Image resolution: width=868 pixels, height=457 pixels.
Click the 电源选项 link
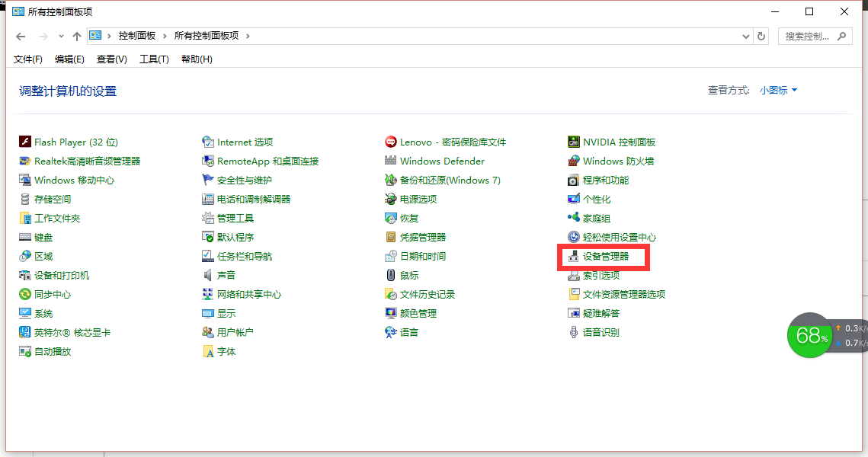click(418, 200)
